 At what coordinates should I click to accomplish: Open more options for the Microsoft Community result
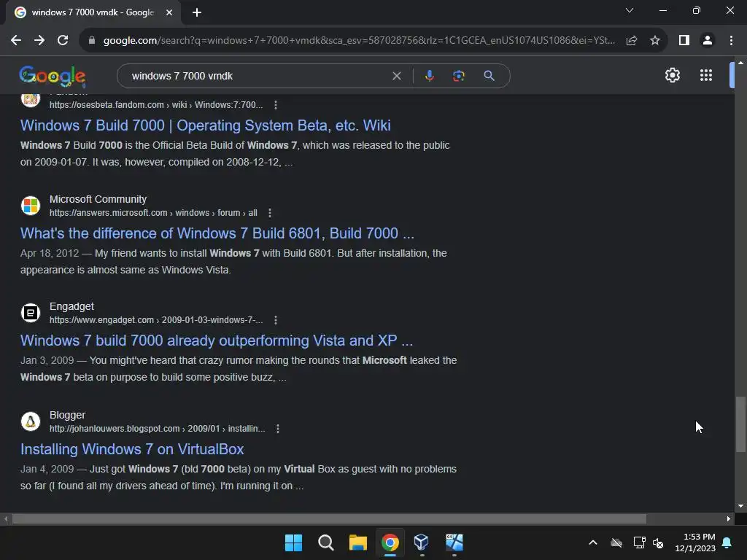tap(270, 213)
